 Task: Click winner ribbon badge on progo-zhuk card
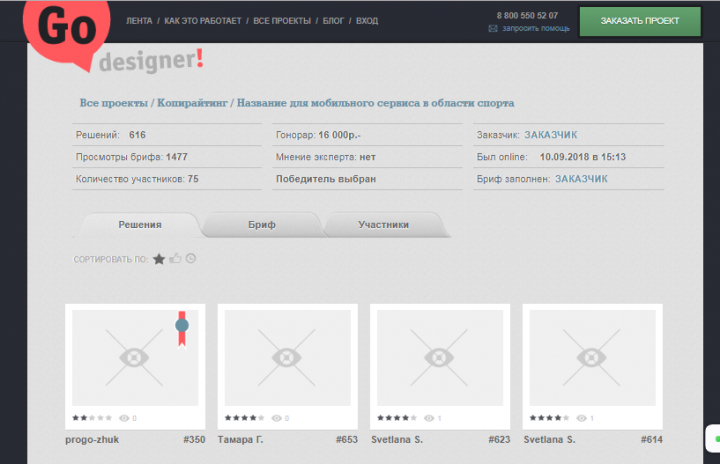[182, 328]
